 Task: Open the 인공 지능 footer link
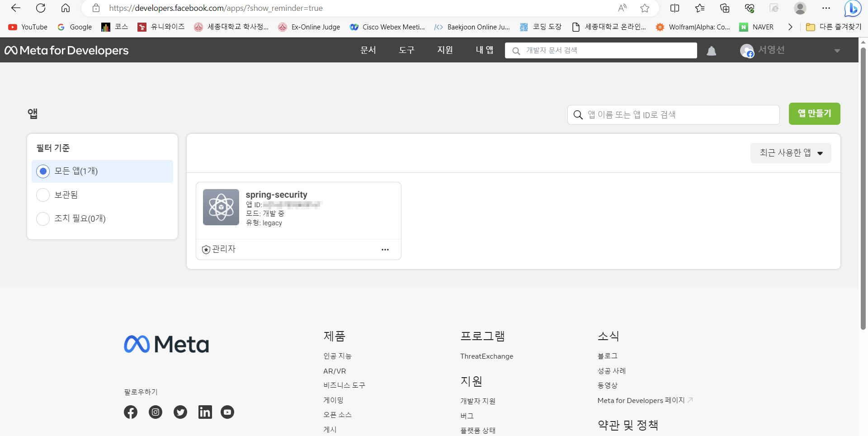click(337, 356)
